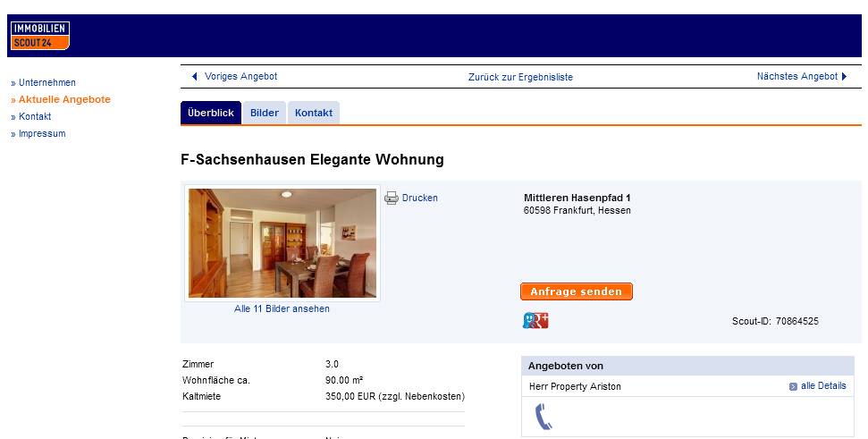
Task: Click the Drucken text link
Action: point(419,198)
